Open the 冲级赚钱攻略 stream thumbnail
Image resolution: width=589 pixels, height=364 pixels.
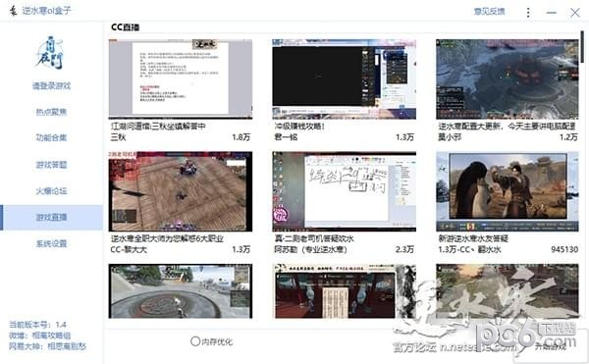point(345,78)
